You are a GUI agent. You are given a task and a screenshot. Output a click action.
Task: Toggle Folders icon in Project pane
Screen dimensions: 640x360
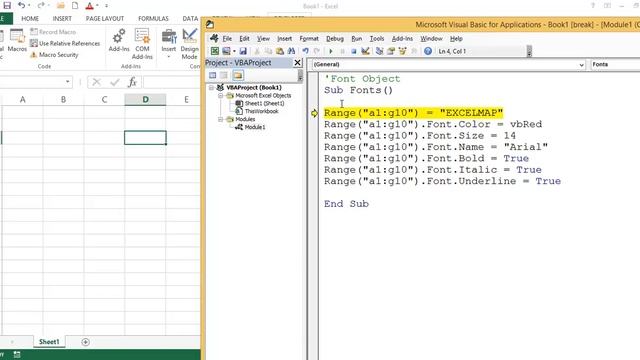[238, 75]
